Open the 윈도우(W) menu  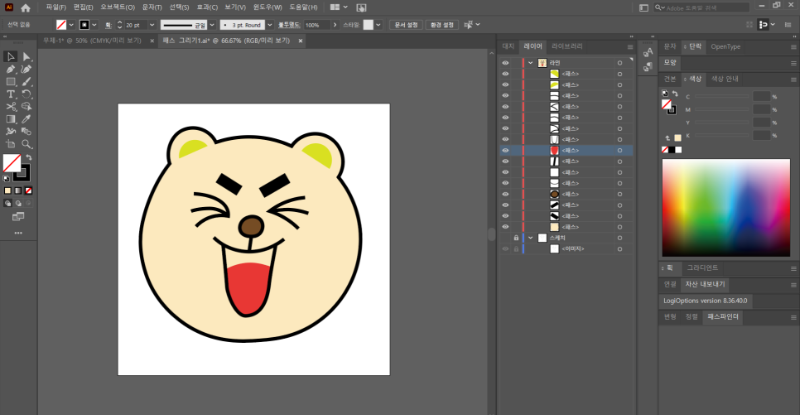pyautogui.click(x=267, y=8)
